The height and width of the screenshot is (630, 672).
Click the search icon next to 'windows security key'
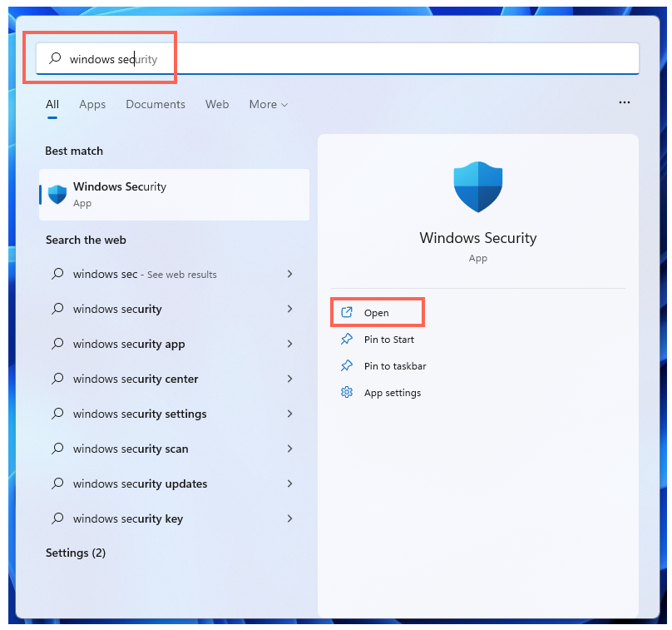[57, 518]
